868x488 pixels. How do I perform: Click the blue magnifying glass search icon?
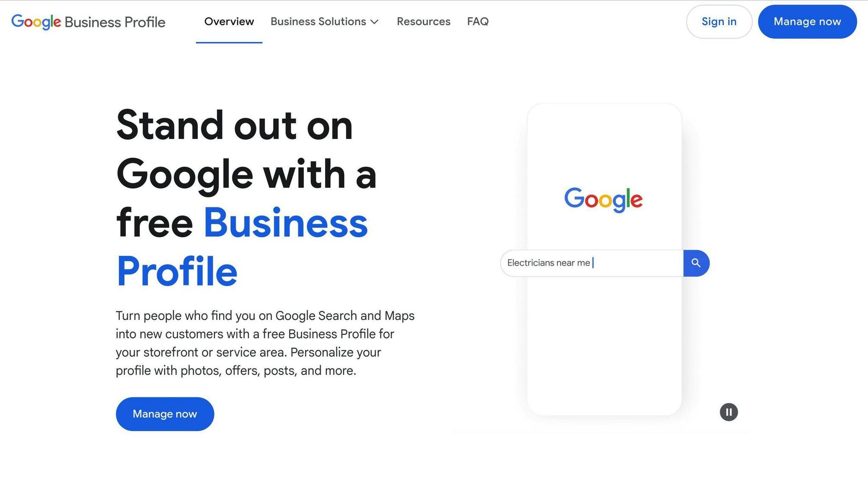696,263
